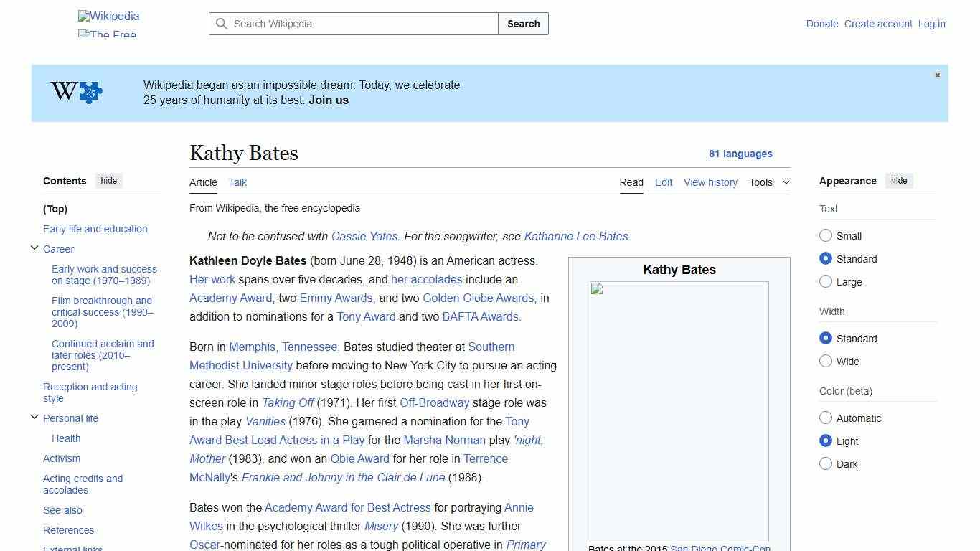980x551 pixels.
Task: Collapse the Personal life section
Action: coord(34,416)
